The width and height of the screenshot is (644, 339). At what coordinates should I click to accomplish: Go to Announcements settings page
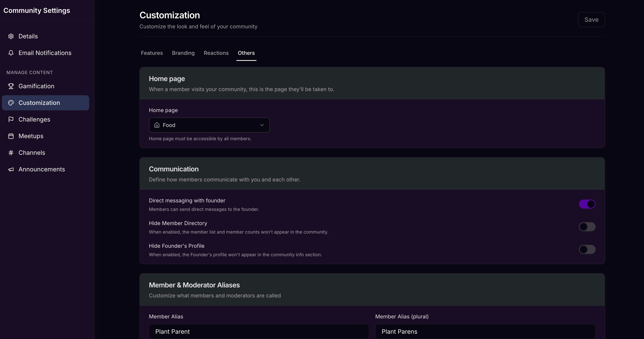coord(42,169)
